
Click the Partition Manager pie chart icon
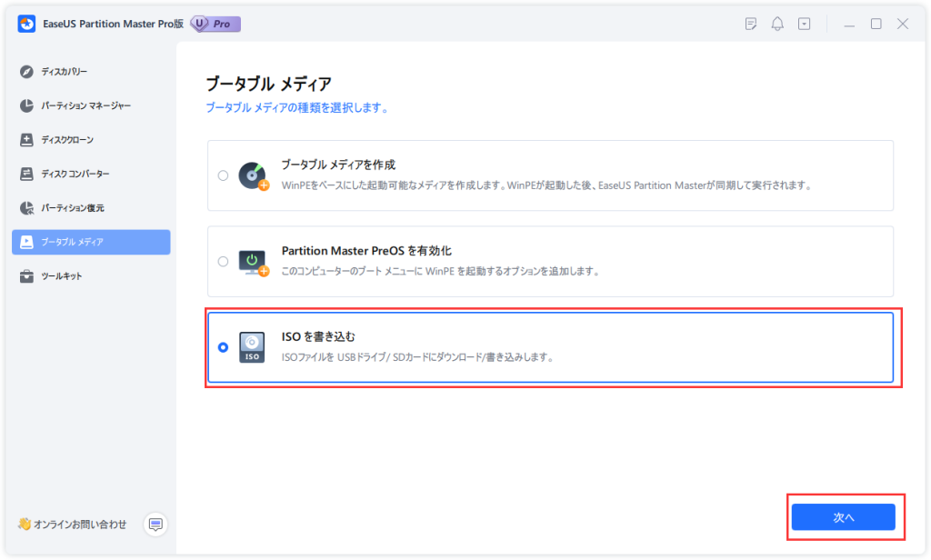[x=26, y=105]
